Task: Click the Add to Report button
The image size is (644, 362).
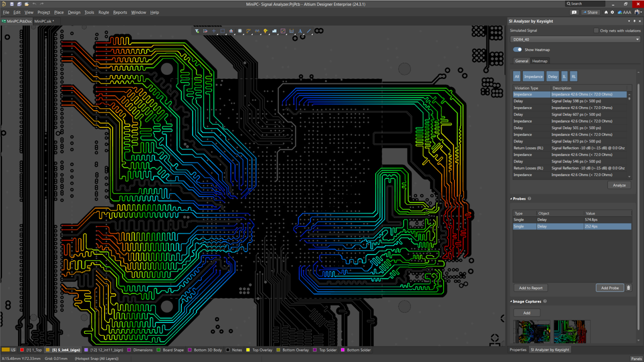Action: pos(530,288)
